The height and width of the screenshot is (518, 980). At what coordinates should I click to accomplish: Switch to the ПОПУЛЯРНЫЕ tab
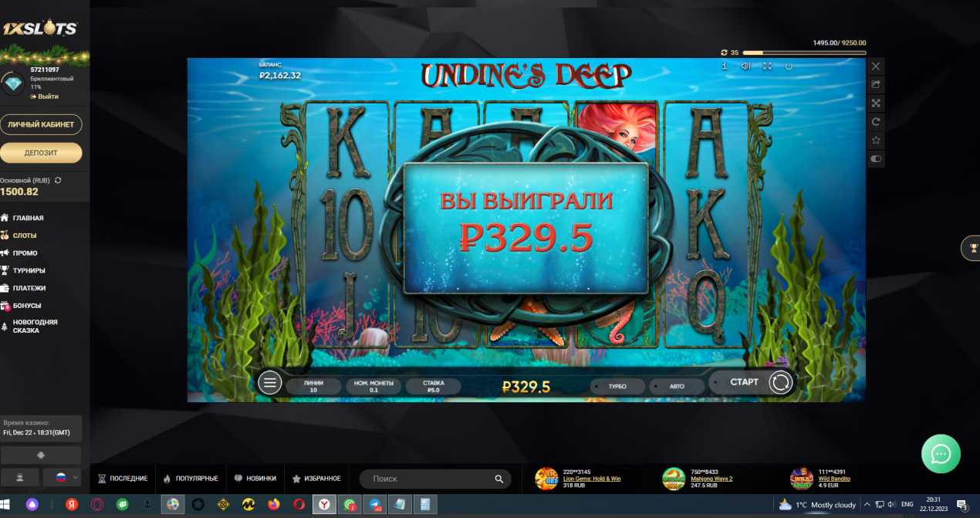(x=191, y=479)
